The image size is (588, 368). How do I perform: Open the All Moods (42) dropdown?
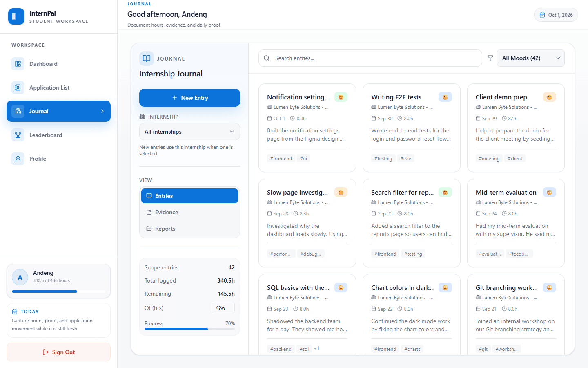tap(530, 58)
